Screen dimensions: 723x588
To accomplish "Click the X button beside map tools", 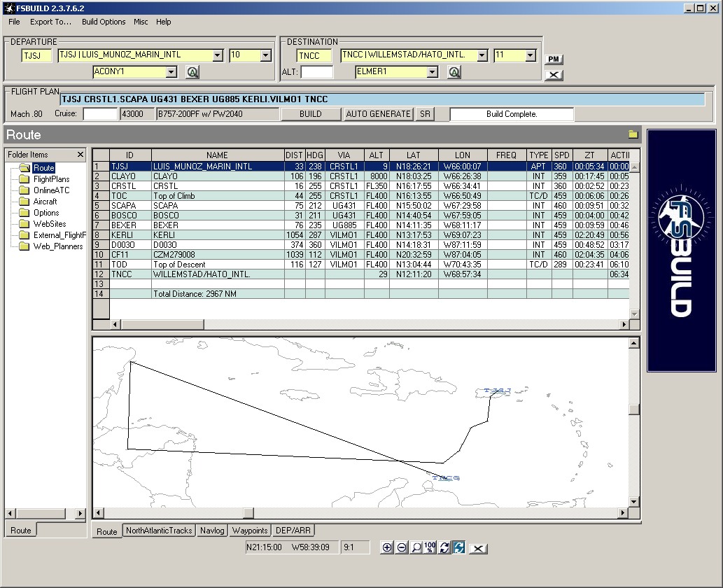I will [x=478, y=548].
